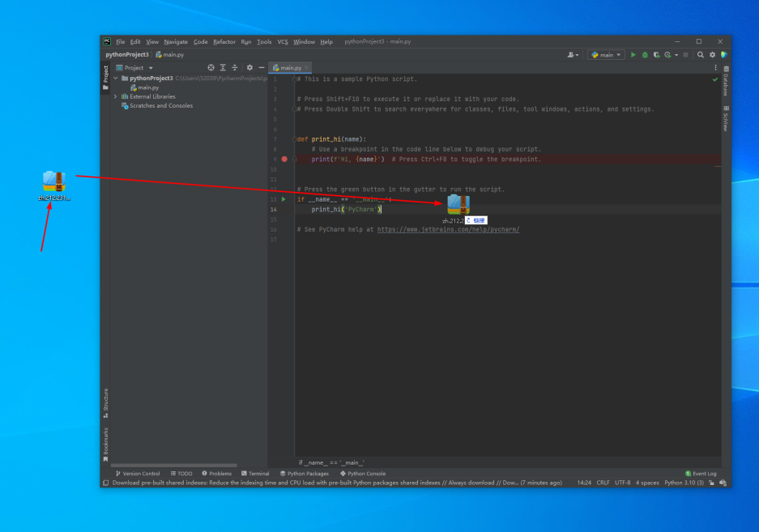The height and width of the screenshot is (532, 759).
Task: Hide the Project panel with the minus icon
Action: (262, 68)
